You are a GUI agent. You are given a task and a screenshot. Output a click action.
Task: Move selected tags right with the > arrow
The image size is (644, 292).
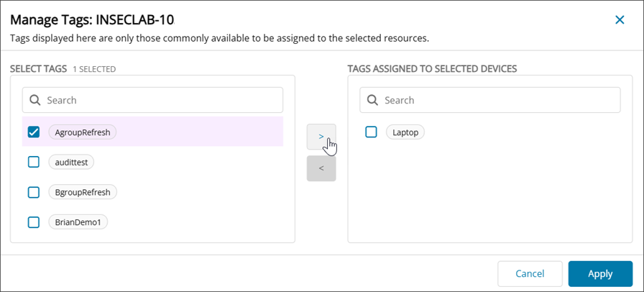point(321,137)
